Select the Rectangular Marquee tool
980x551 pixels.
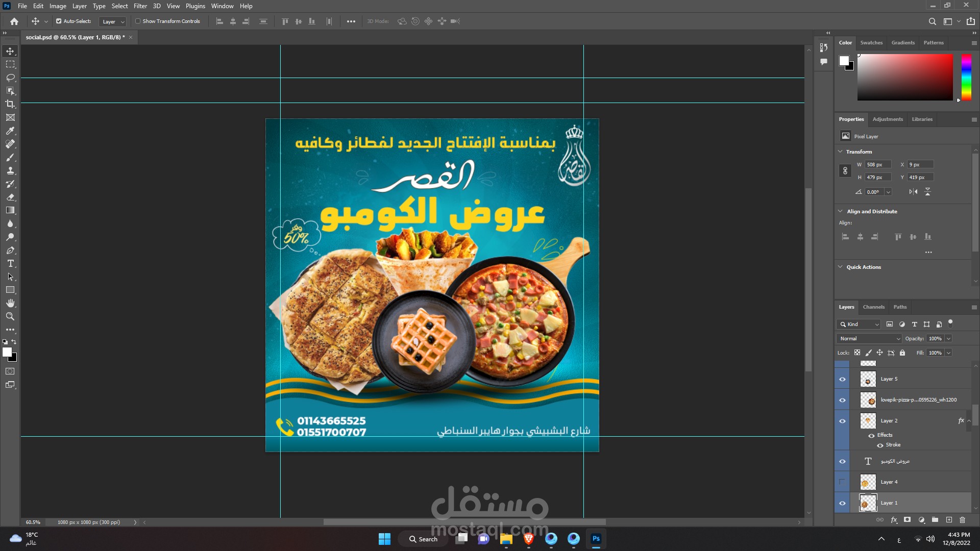10,64
